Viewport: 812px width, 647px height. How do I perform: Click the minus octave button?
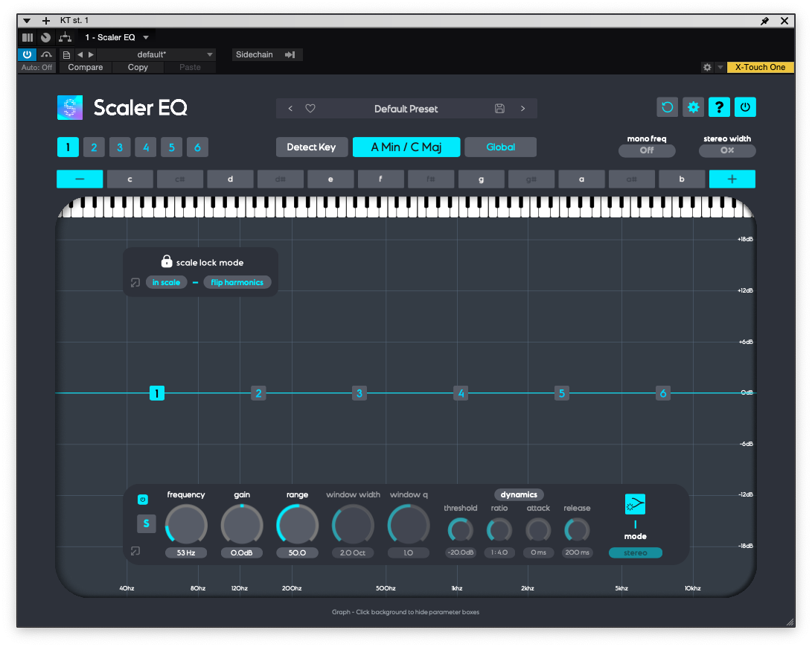[80, 179]
